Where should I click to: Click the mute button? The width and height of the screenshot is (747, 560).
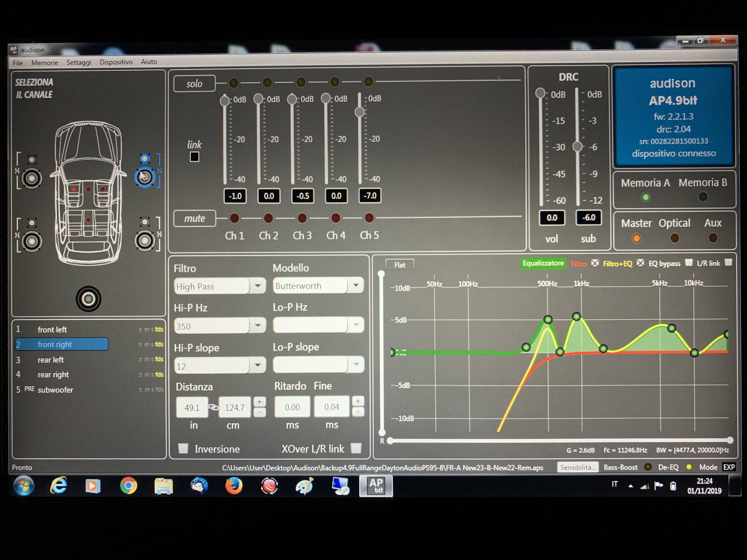195,218
